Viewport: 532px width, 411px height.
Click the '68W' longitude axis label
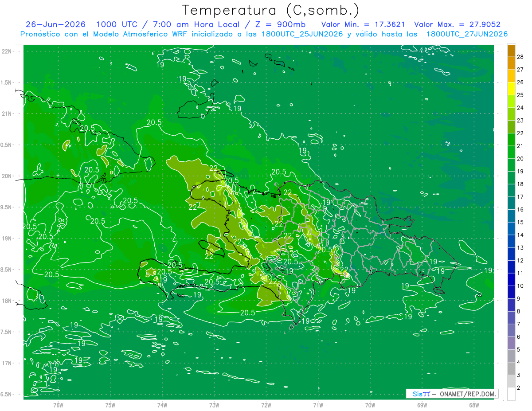[474, 405]
